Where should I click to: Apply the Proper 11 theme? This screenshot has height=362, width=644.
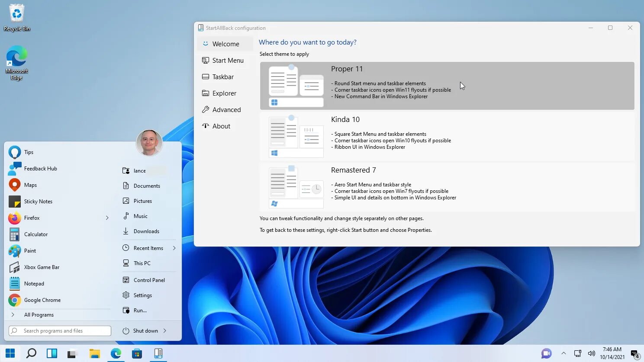click(447, 86)
